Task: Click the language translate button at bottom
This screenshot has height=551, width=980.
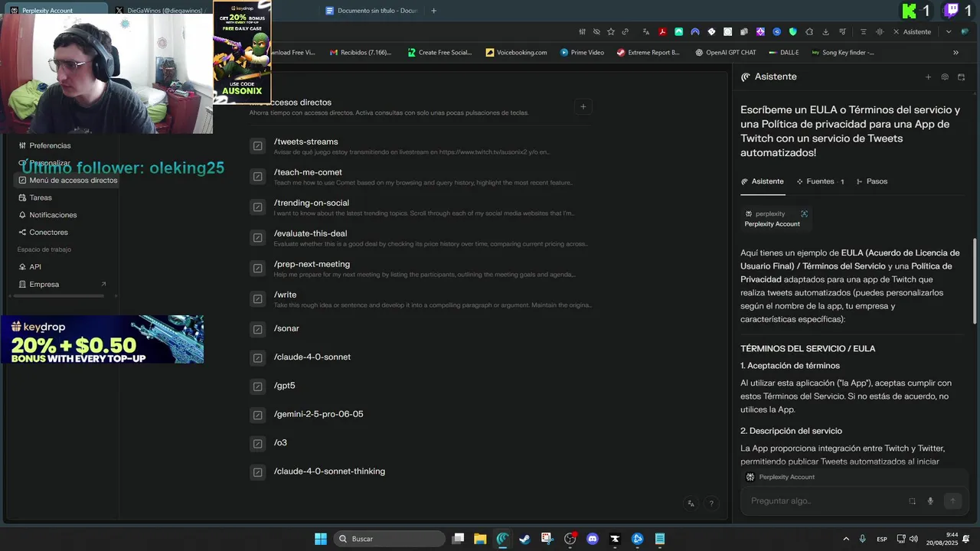Action: pyautogui.click(x=691, y=504)
